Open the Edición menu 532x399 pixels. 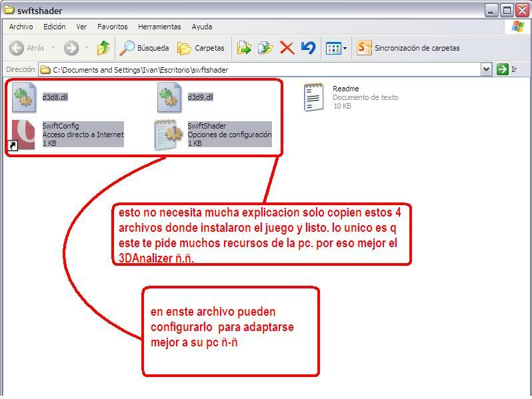[54, 27]
